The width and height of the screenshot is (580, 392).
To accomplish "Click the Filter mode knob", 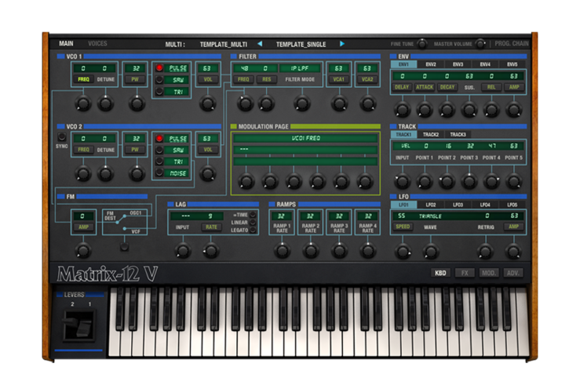I will (x=302, y=103).
